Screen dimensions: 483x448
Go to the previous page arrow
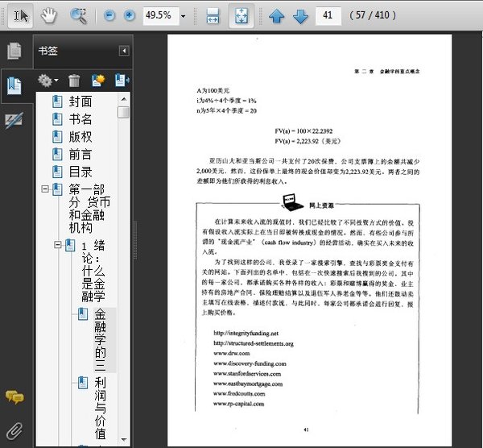point(276,15)
